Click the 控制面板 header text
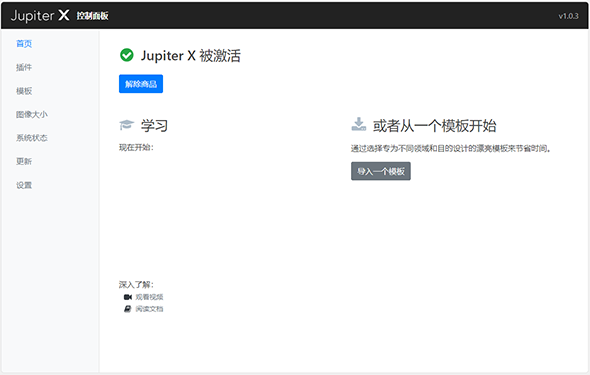Viewport: 590px width, 375px height. (x=93, y=16)
